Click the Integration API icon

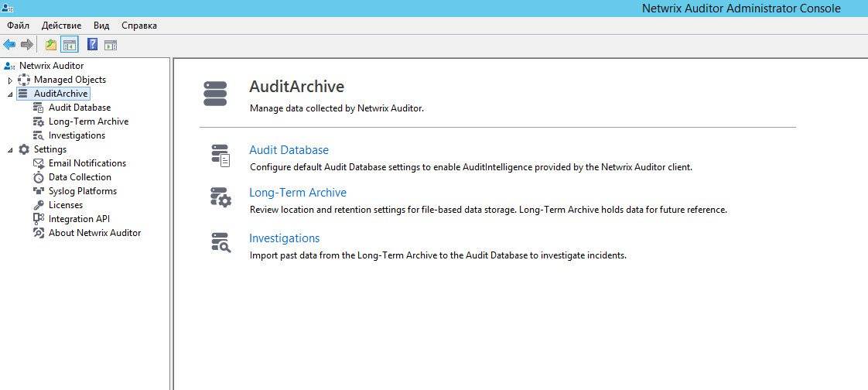point(38,219)
